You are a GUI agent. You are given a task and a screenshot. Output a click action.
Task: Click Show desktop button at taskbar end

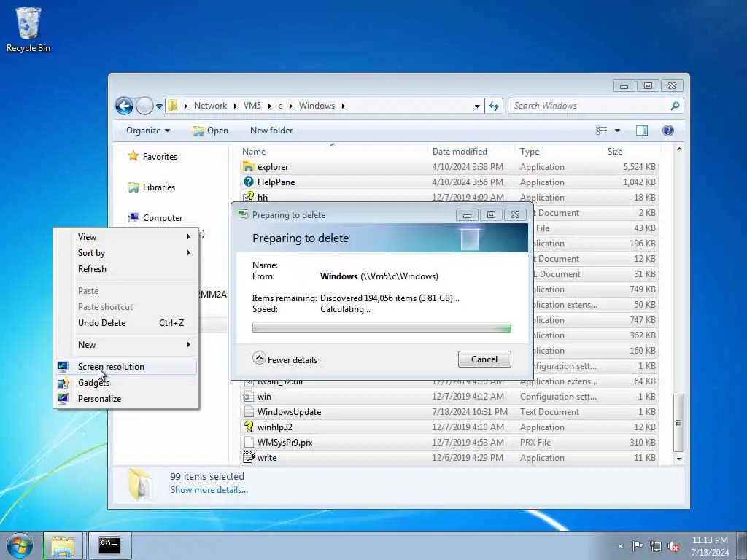click(x=741, y=545)
